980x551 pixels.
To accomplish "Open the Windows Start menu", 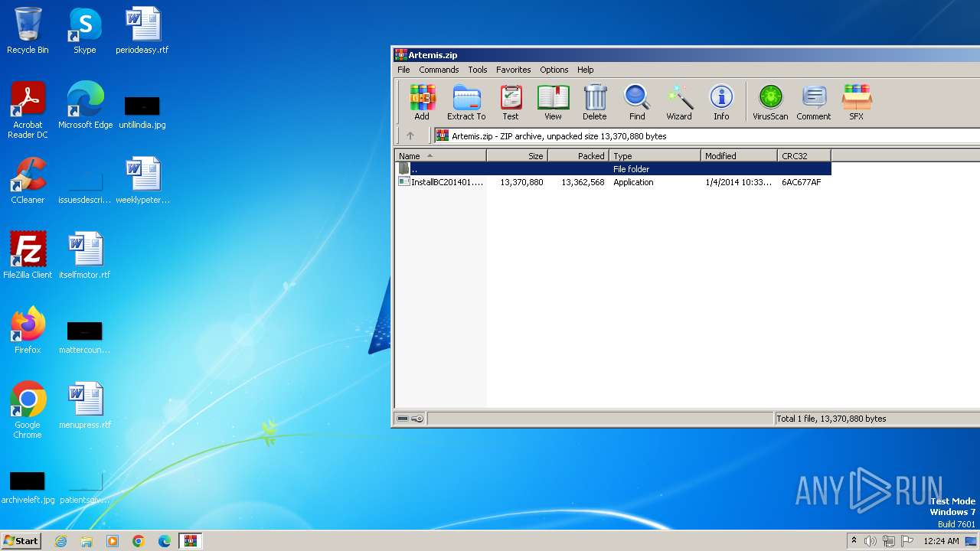I will (x=21, y=540).
